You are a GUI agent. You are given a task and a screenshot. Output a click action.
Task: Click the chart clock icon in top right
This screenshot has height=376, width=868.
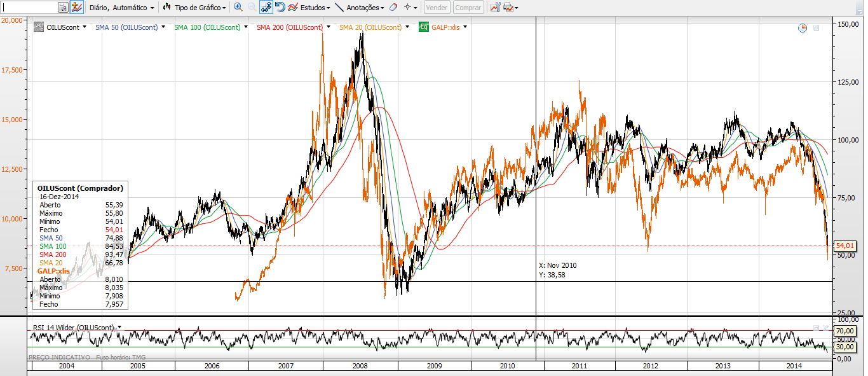pos(803,28)
